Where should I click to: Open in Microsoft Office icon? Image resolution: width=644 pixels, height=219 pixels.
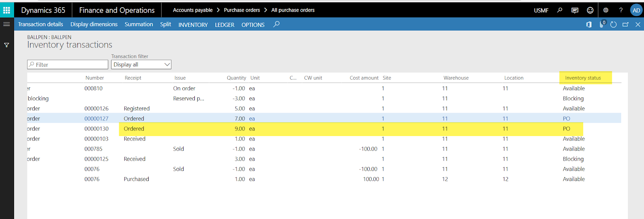[589, 25]
